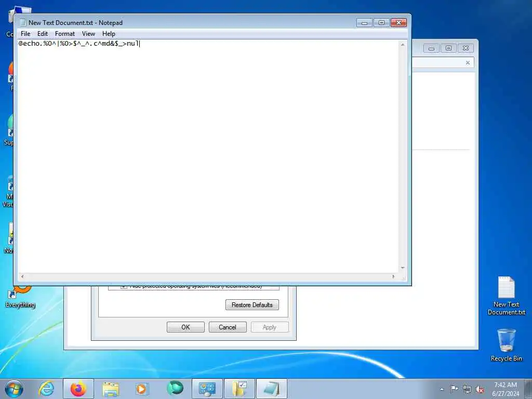
Task: Open the Format menu in Notepad
Action: pyautogui.click(x=65, y=34)
